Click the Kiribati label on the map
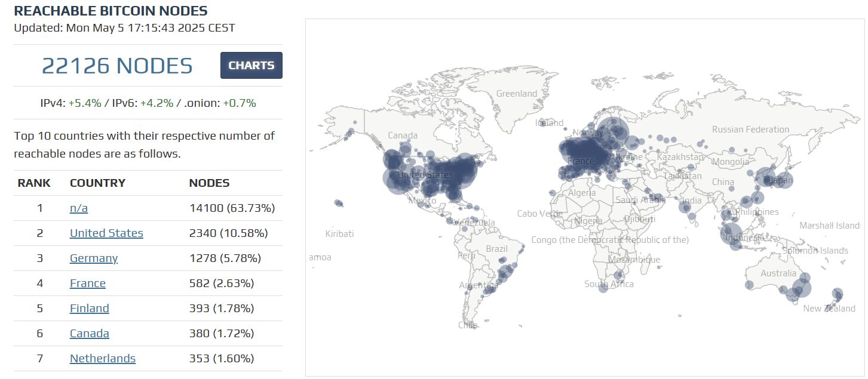 click(x=339, y=234)
